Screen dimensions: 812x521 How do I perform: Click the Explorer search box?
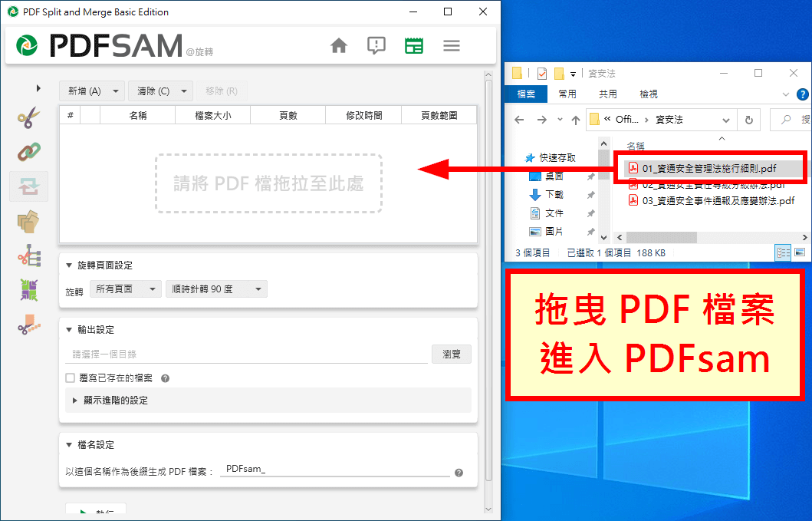(x=791, y=120)
